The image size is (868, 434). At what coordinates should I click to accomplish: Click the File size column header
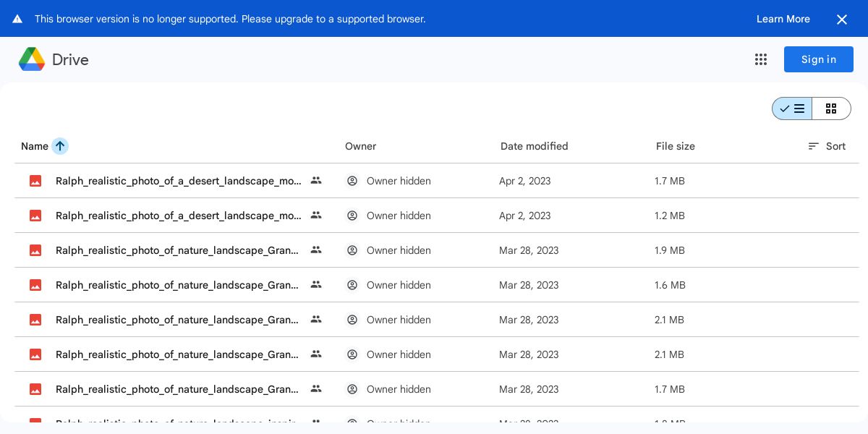pyautogui.click(x=676, y=146)
